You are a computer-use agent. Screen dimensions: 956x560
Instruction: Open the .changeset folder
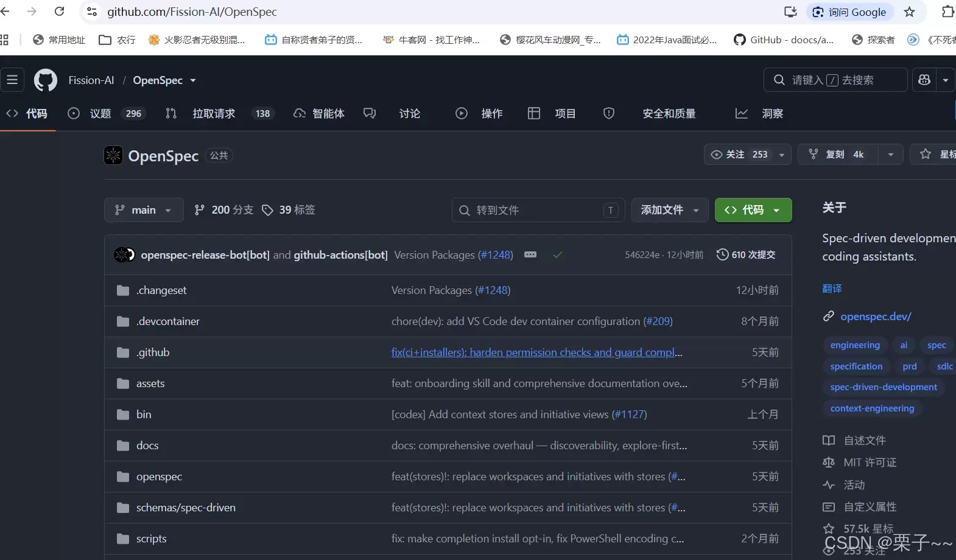(x=161, y=290)
